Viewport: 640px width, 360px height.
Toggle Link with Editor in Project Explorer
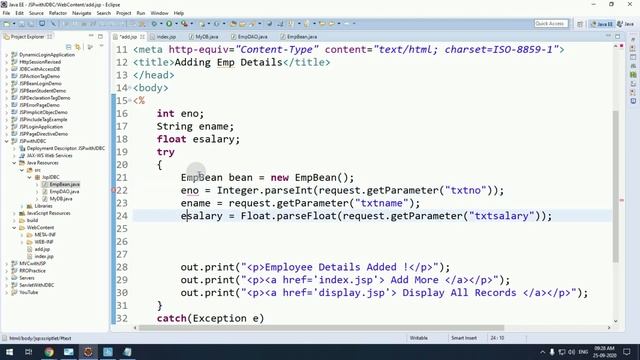tap(78, 47)
